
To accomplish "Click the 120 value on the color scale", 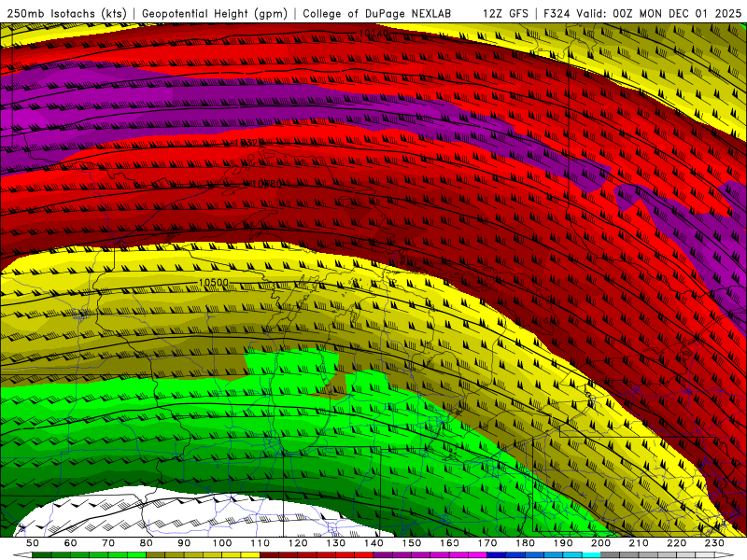I will pos(298,543).
